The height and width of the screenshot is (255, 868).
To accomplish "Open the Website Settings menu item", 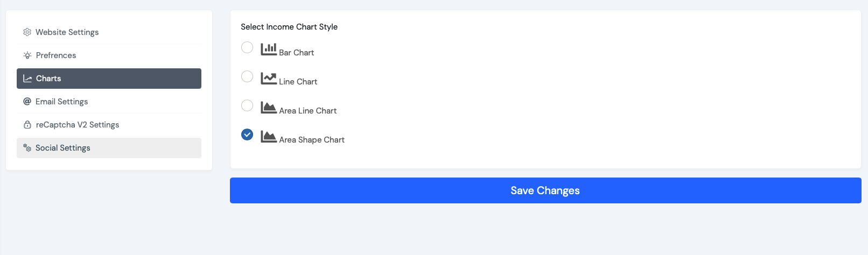I will click(x=109, y=32).
